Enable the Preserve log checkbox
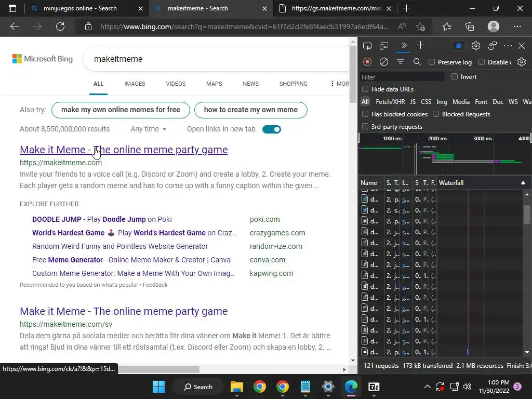The width and height of the screenshot is (532, 399). [432, 62]
